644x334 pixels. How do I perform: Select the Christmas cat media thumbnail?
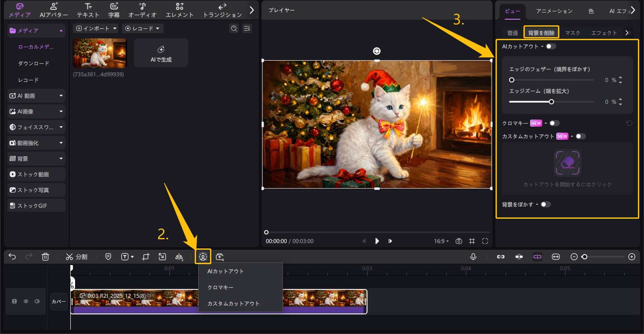tap(100, 53)
